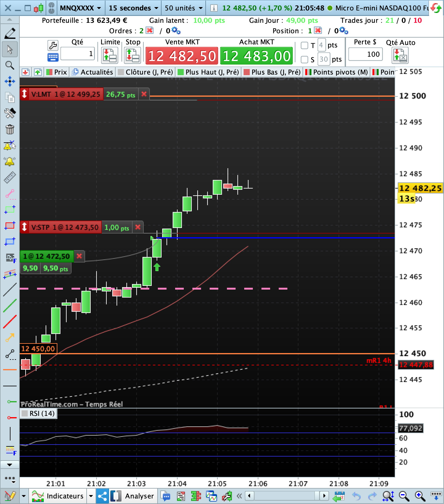Click the Limite order button
Image resolution: width=444 pixels, height=504 pixels.
110,55
